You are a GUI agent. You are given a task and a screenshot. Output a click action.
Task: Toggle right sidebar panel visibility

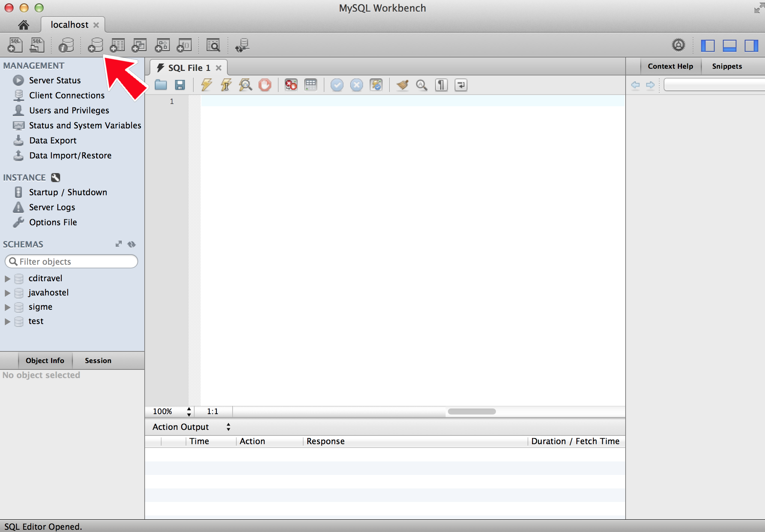(751, 45)
